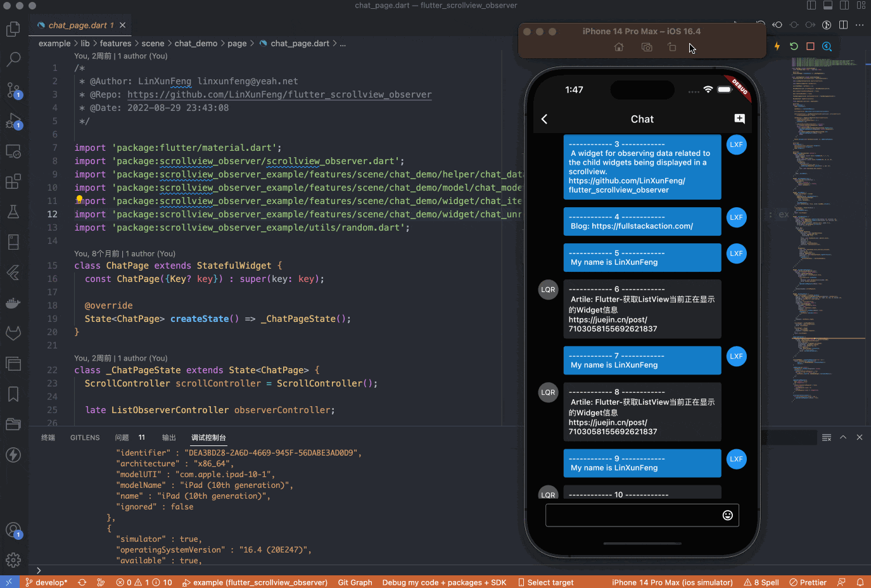This screenshot has height=588, width=871.
Task: Open the Search view in activity bar
Action: click(13, 60)
